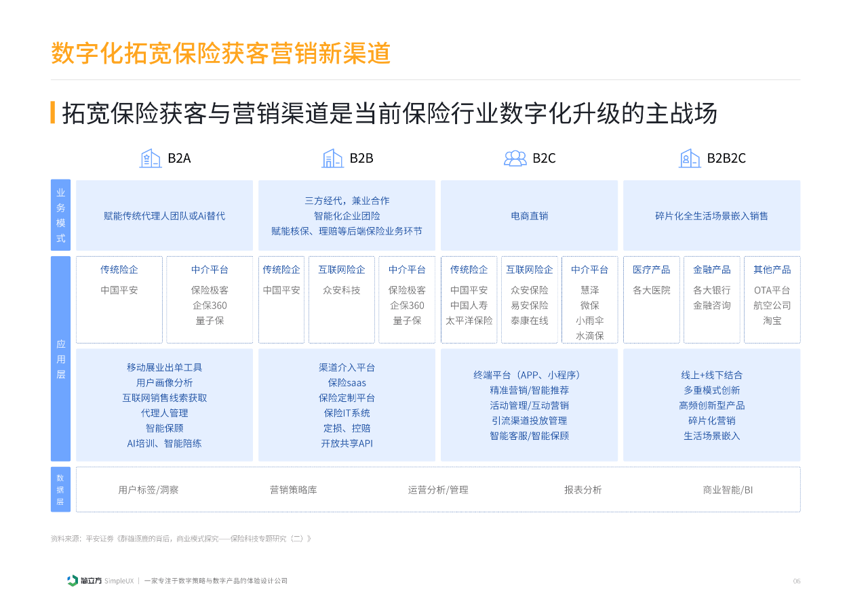Screen dimensions: 868x614
Task: Click the 电商直销 text
Action: pos(529,216)
